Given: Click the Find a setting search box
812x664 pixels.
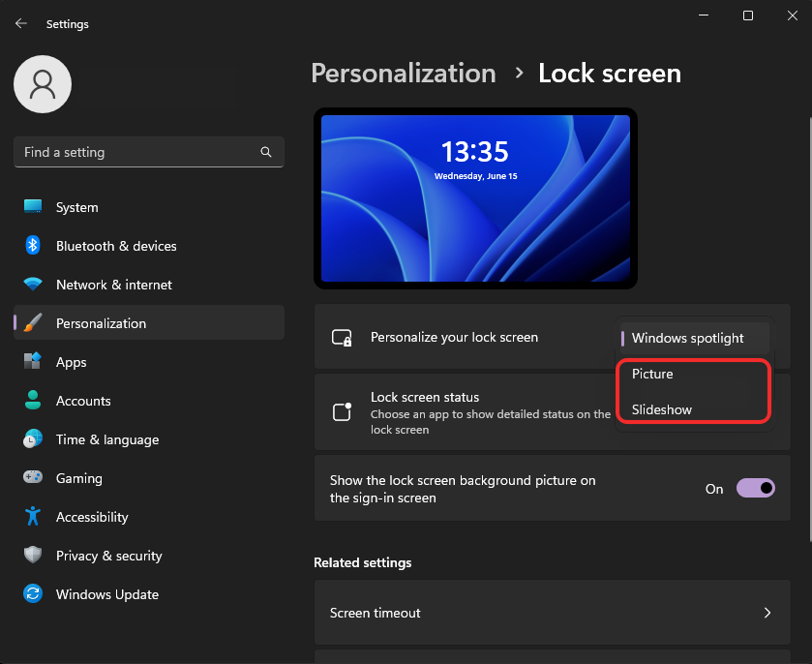Looking at the screenshot, I should click(148, 152).
